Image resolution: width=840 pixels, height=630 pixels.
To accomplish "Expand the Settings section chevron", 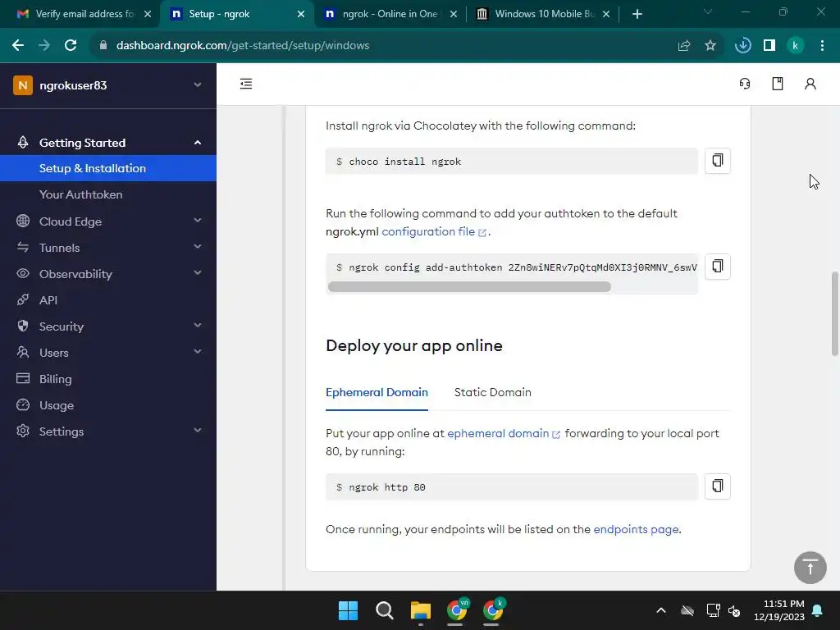I will [198, 430].
